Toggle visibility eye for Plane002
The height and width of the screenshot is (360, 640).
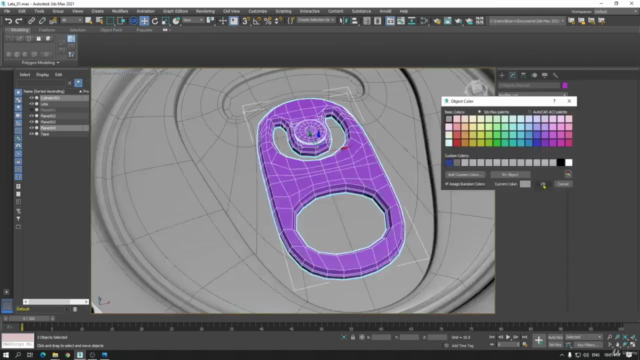click(x=31, y=116)
